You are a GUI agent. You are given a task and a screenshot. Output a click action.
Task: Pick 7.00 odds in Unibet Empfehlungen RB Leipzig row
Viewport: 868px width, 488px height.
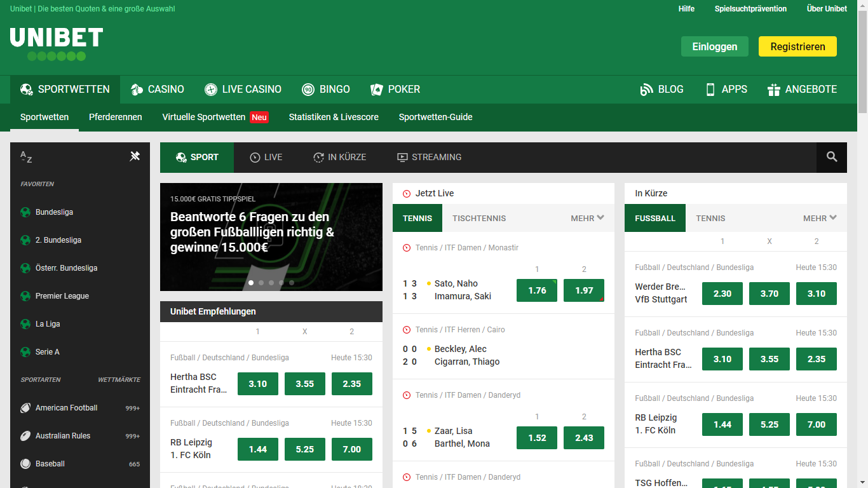[352, 449]
